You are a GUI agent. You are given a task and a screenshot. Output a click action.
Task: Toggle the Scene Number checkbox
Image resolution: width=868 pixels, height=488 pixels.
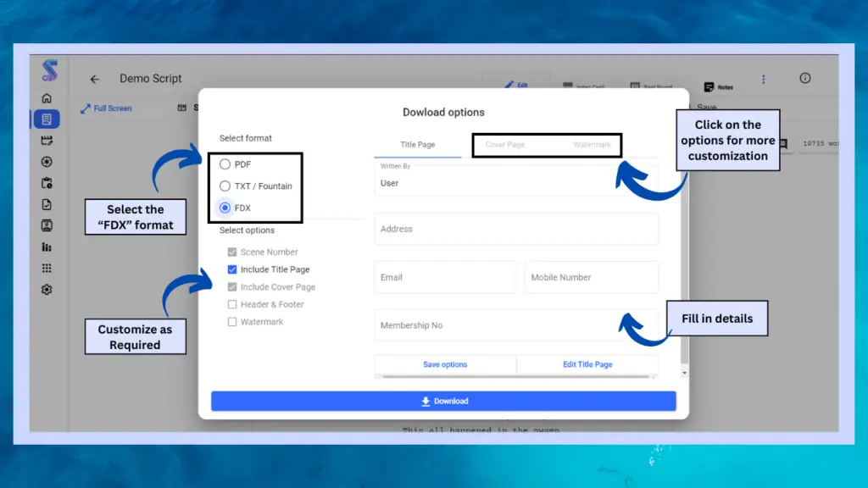[232, 252]
